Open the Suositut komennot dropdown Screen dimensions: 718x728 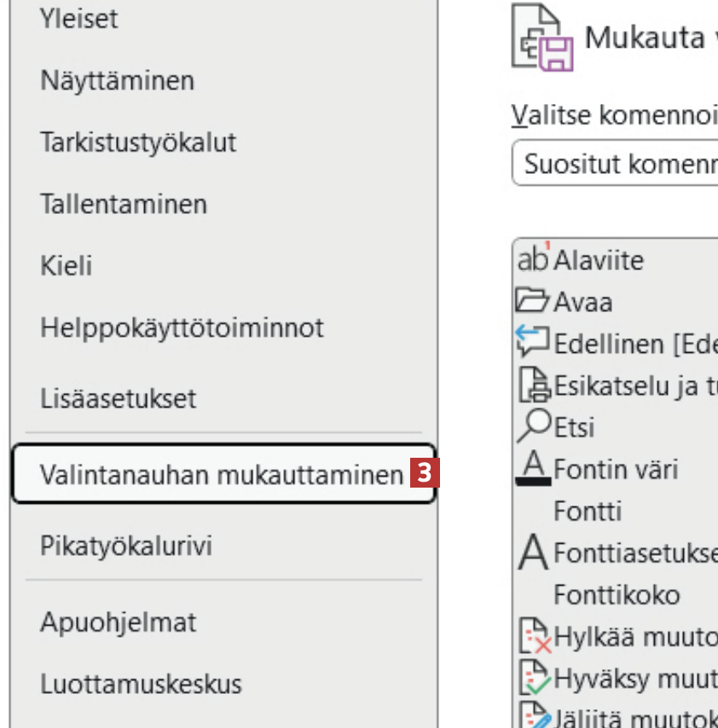614,163
